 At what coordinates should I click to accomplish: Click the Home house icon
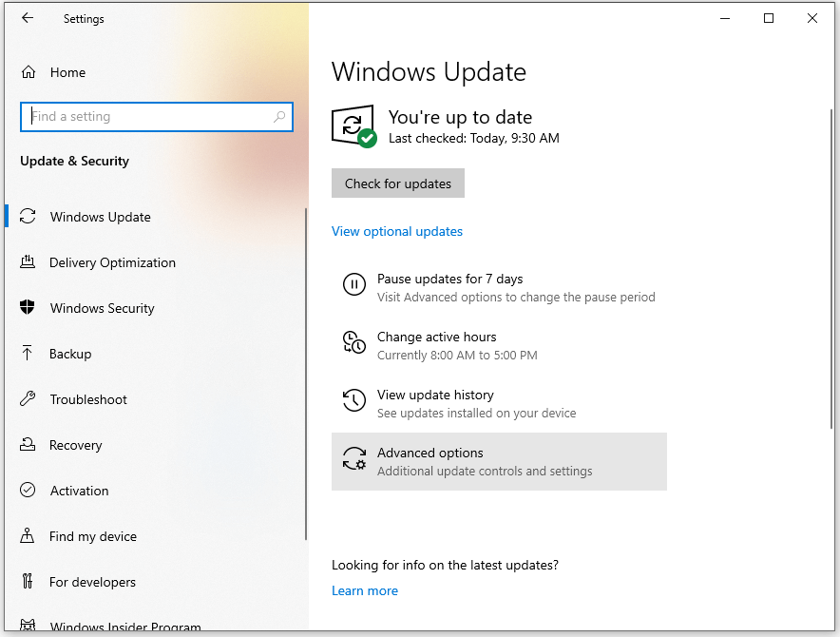29,72
